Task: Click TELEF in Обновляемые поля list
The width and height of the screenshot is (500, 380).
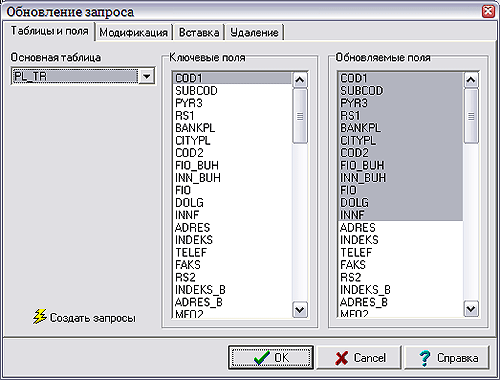Action: (x=401, y=252)
